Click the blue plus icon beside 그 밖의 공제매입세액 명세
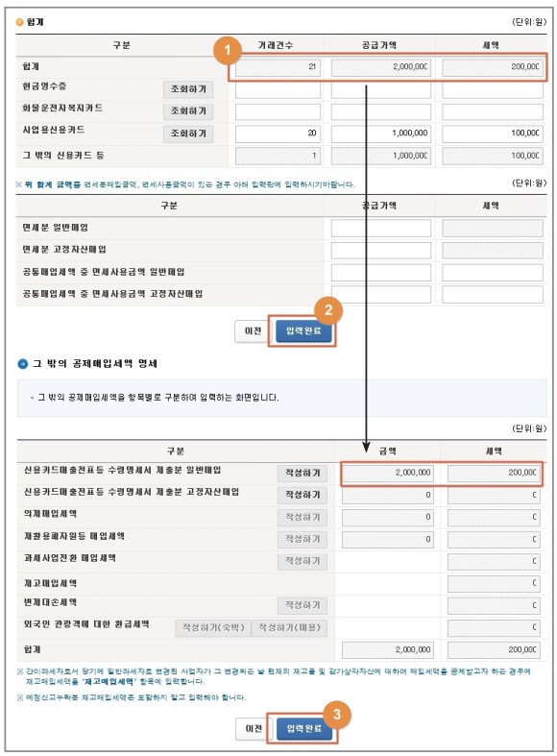The image size is (557, 756). tap(23, 363)
